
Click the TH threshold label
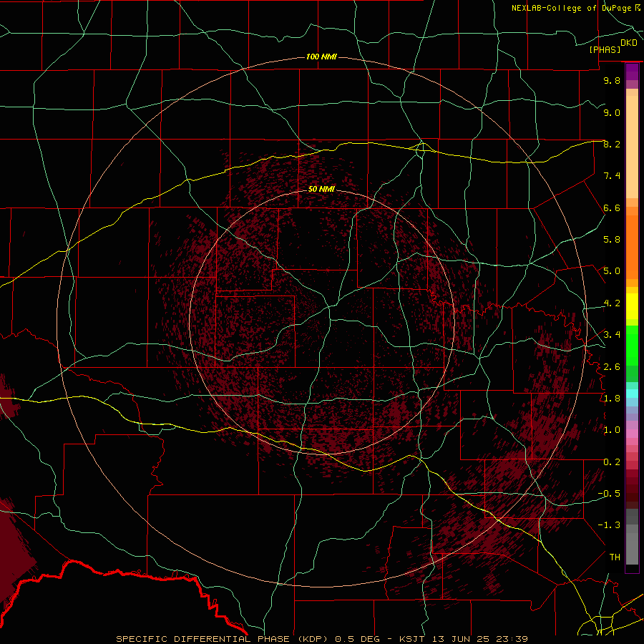(615, 557)
